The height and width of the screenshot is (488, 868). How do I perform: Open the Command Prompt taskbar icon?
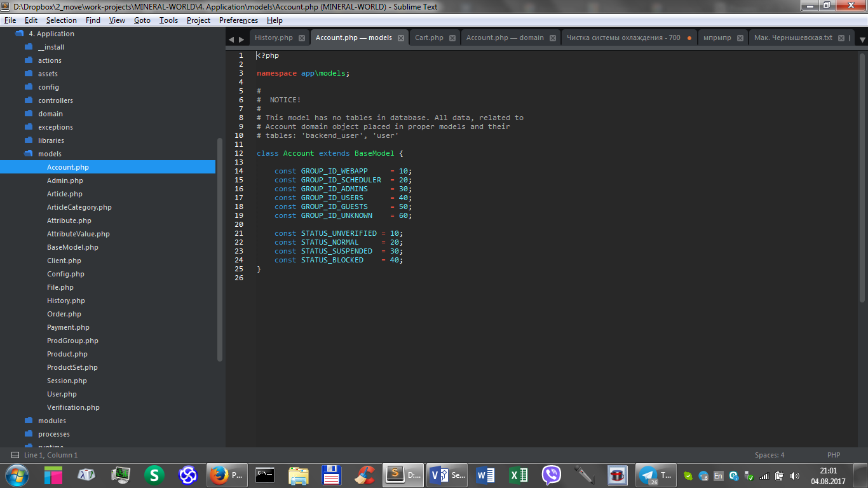point(265,475)
